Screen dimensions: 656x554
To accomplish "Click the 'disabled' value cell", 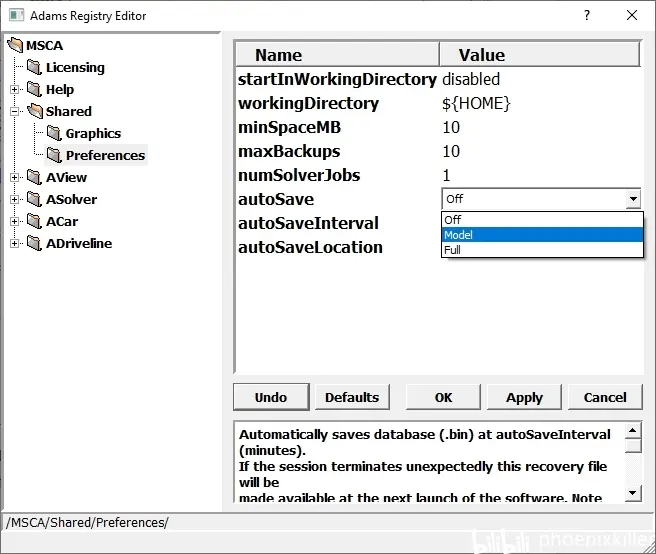I will coord(471,79).
